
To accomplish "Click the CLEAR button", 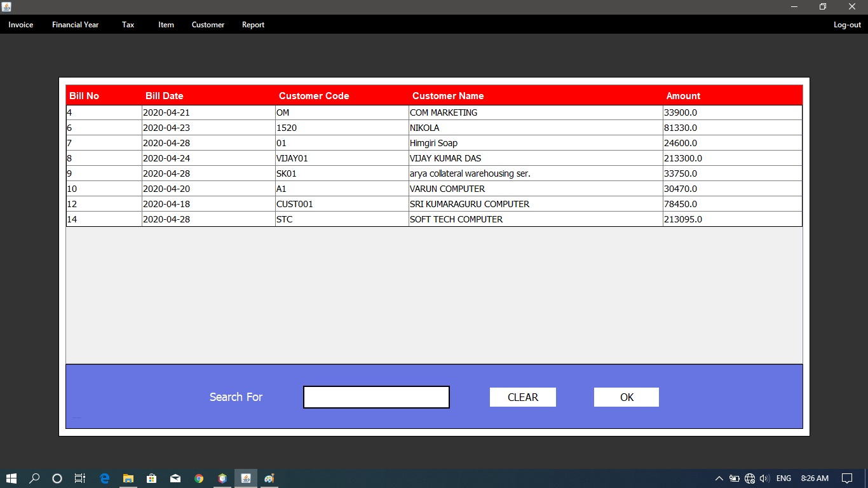I will [522, 396].
